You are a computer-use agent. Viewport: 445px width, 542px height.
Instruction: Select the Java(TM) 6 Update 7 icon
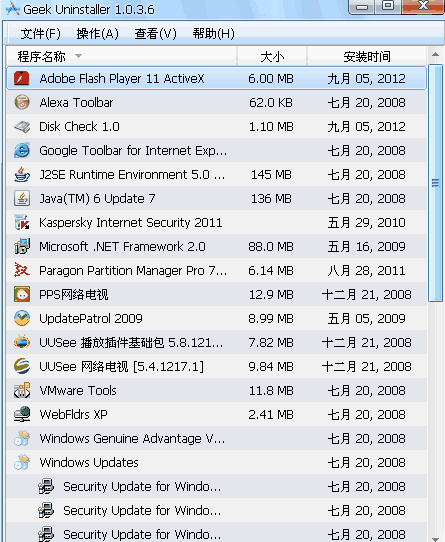[x=22, y=198]
